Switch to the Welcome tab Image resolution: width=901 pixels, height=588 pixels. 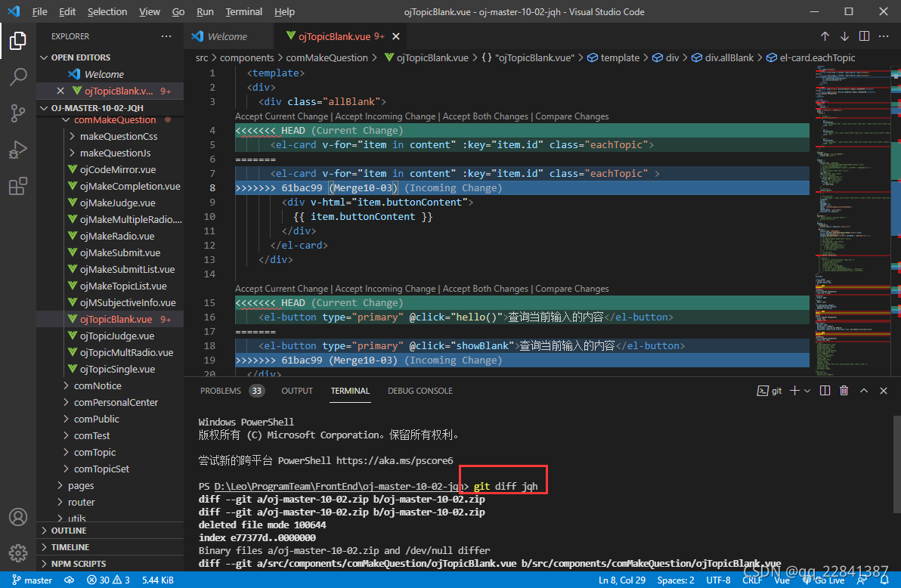[x=229, y=36]
